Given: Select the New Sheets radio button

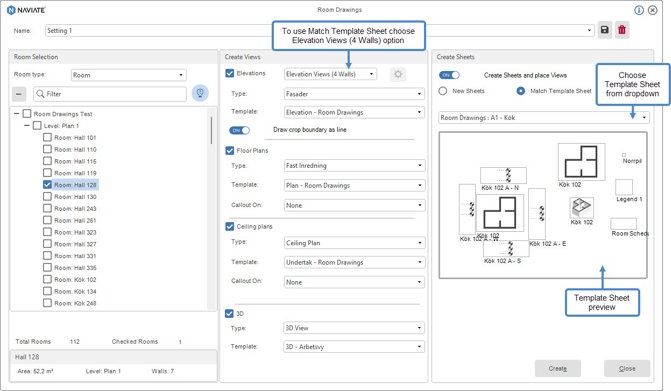Looking at the screenshot, I should click(443, 91).
